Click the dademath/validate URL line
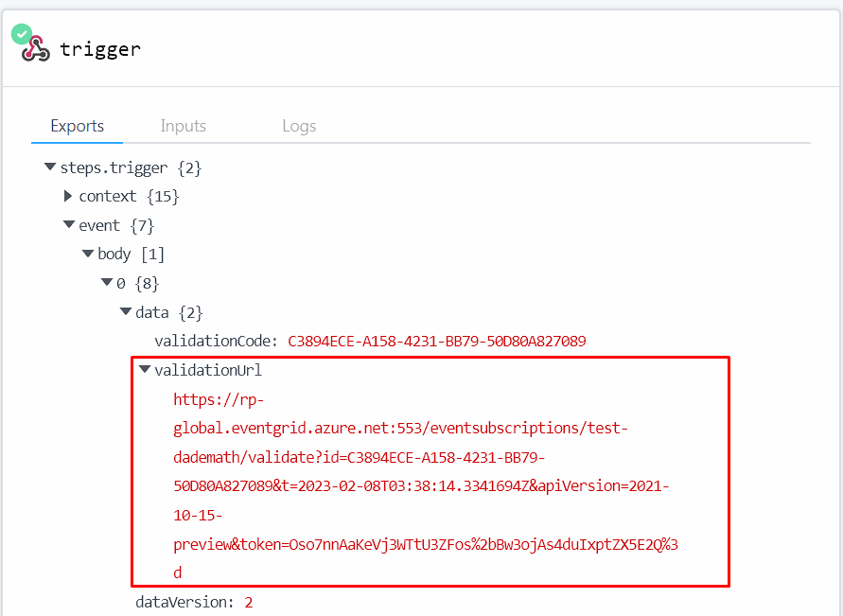This screenshot has width=843, height=616. click(360, 457)
